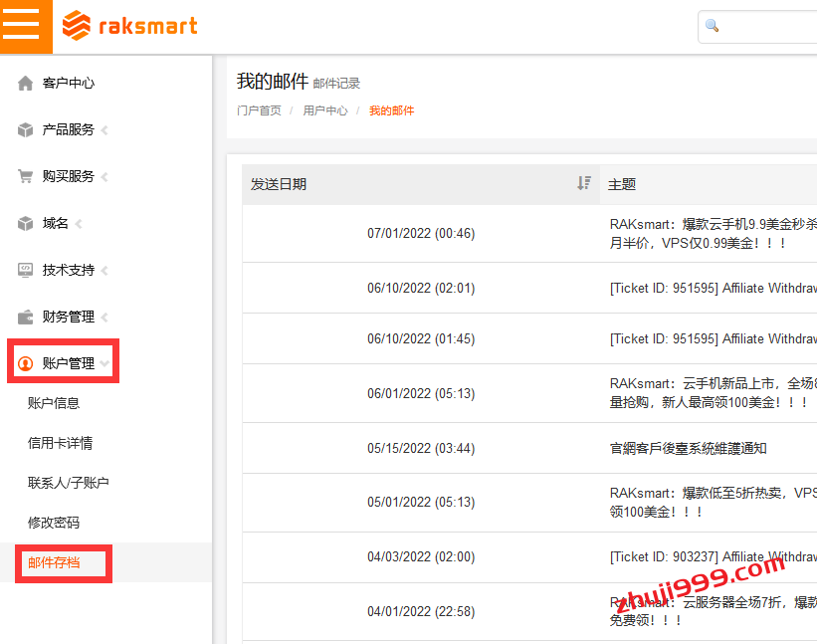The width and height of the screenshot is (817, 644).
Task: Click the box icon beside 产品服务
Action: 25,129
